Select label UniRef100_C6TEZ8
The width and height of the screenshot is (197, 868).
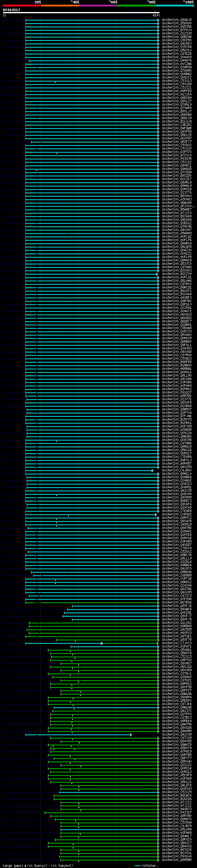pos(176,54)
